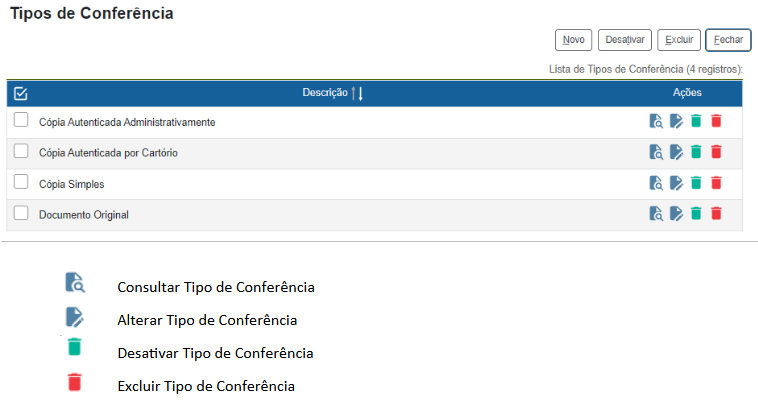Click the Excluir button at top
The width and height of the screenshot is (758, 403).
click(679, 40)
